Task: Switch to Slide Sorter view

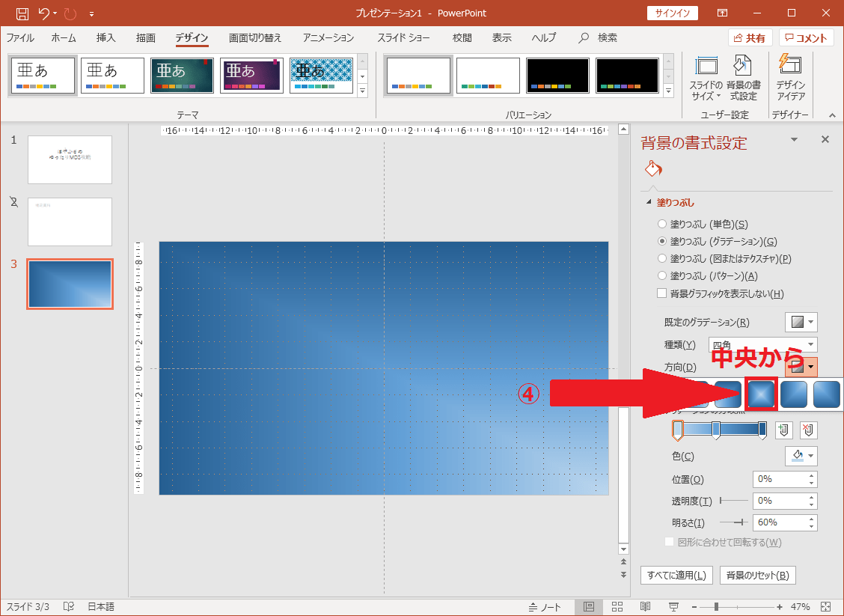Action: tap(617, 607)
